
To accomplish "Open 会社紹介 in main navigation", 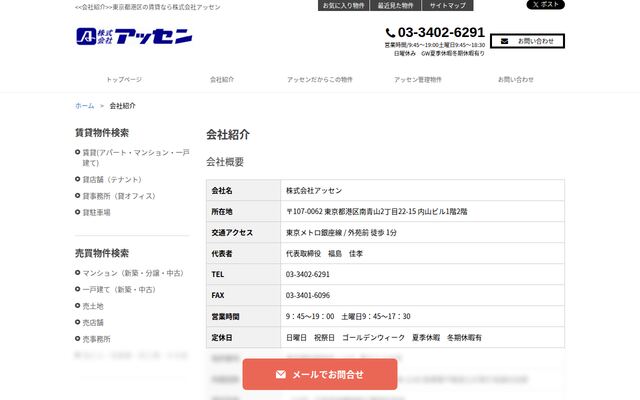I will [x=222, y=80].
